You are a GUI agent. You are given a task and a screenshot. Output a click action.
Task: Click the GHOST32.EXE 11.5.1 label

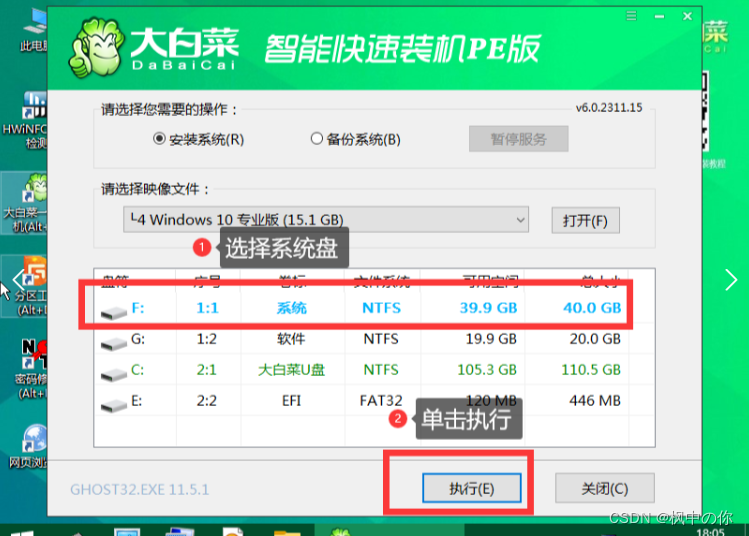click(139, 489)
